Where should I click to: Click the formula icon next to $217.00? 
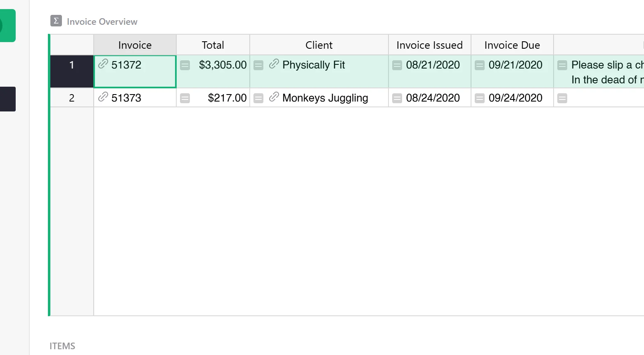click(x=185, y=98)
